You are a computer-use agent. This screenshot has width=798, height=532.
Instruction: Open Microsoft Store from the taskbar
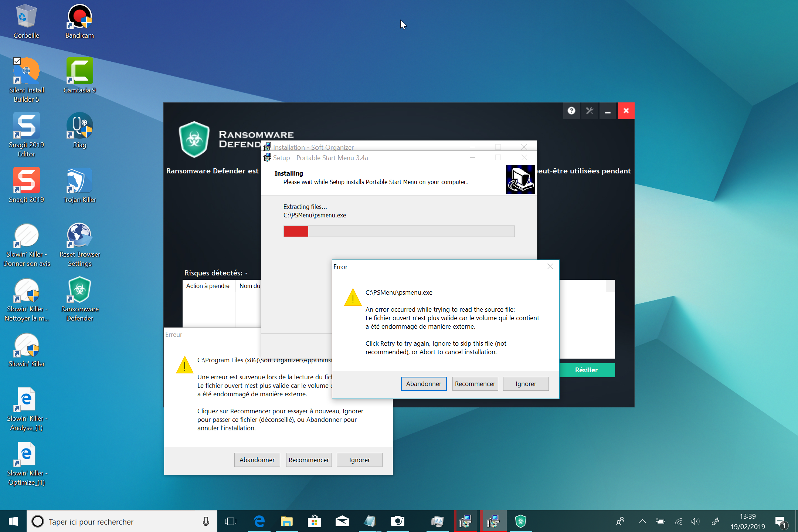coord(314,521)
